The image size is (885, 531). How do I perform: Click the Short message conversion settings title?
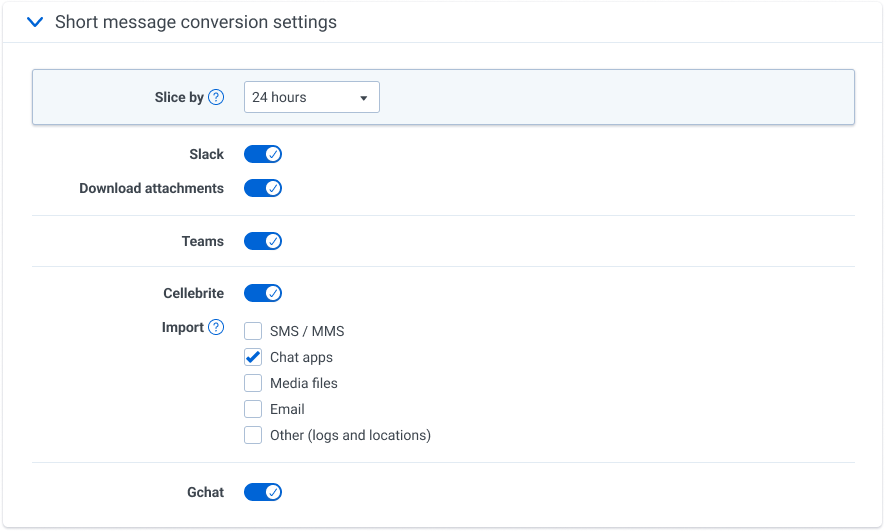[196, 22]
